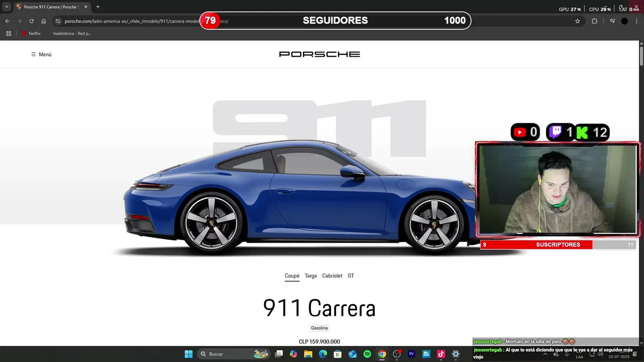Close the Porsche 911 Carrera tab
This screenshot has height=362, width=644.
pos(86,7)
